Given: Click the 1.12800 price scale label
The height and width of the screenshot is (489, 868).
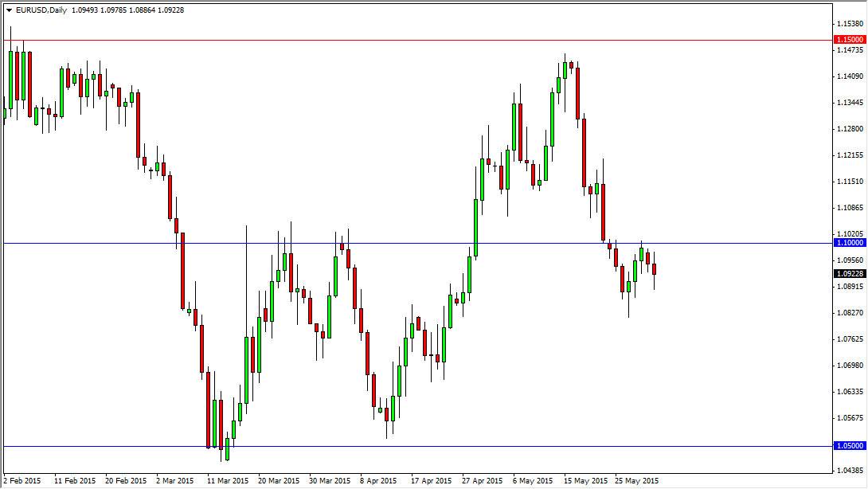Looking at the screenshot, I should [x=850, y=129].
